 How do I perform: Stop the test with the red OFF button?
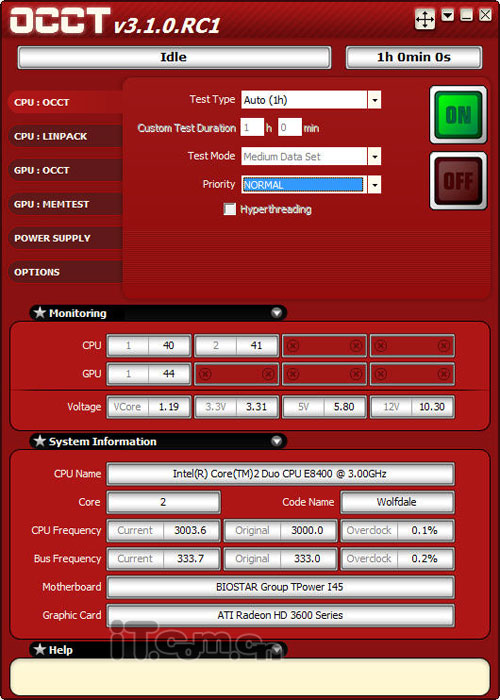pyautogui.click(x=458, y=181)
